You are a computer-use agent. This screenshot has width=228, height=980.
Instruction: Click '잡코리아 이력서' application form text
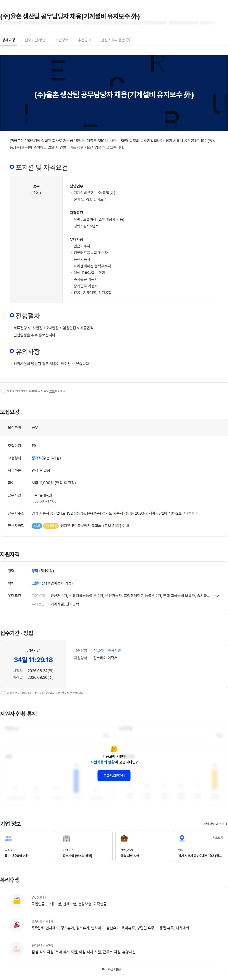click(105, 658)
